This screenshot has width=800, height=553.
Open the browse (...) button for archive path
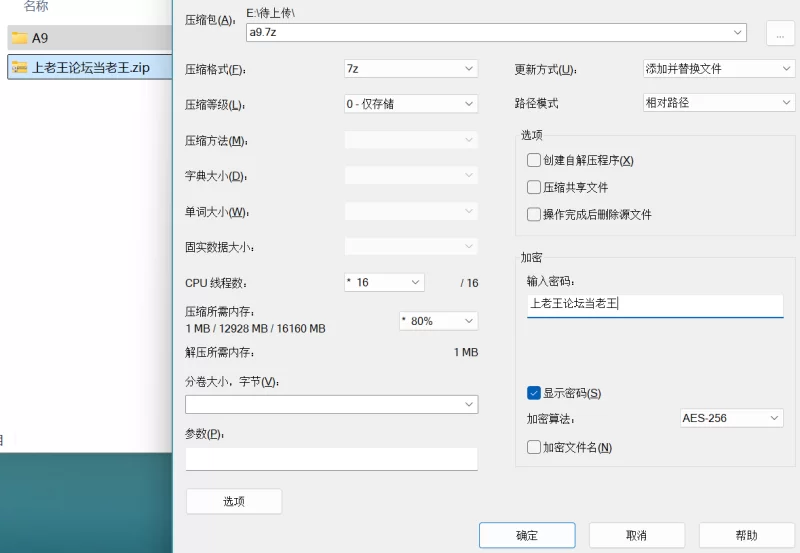click(780, 33)
